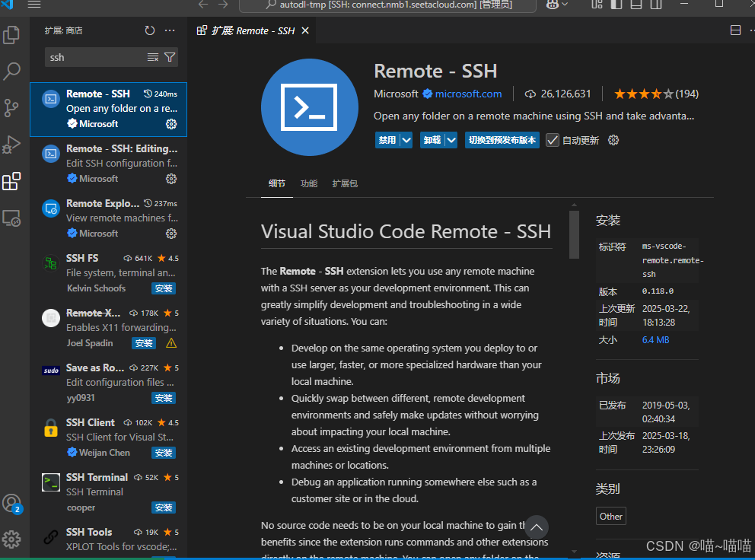
Task: Install the Remote X11 extension
Action: (x=144, y=343)
